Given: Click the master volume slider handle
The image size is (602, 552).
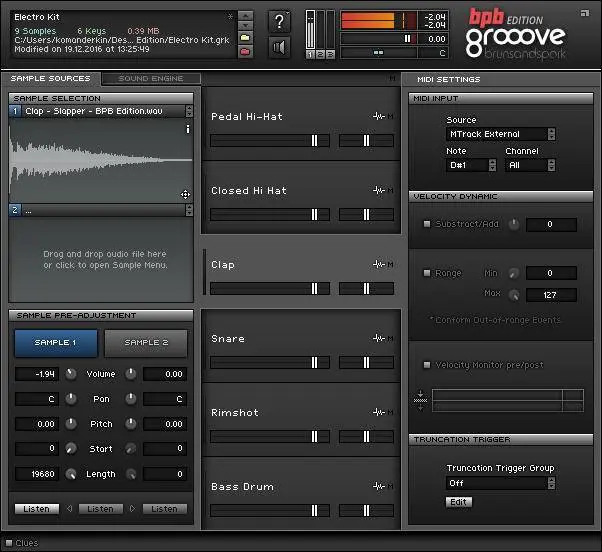Looking at the screenshot, I should click(x=407, y=39).
